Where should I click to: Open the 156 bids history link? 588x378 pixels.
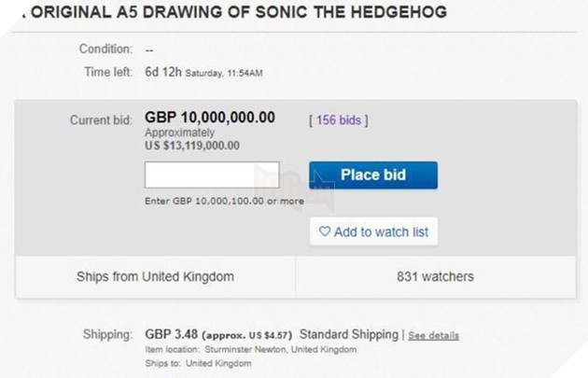click(339, 119)
